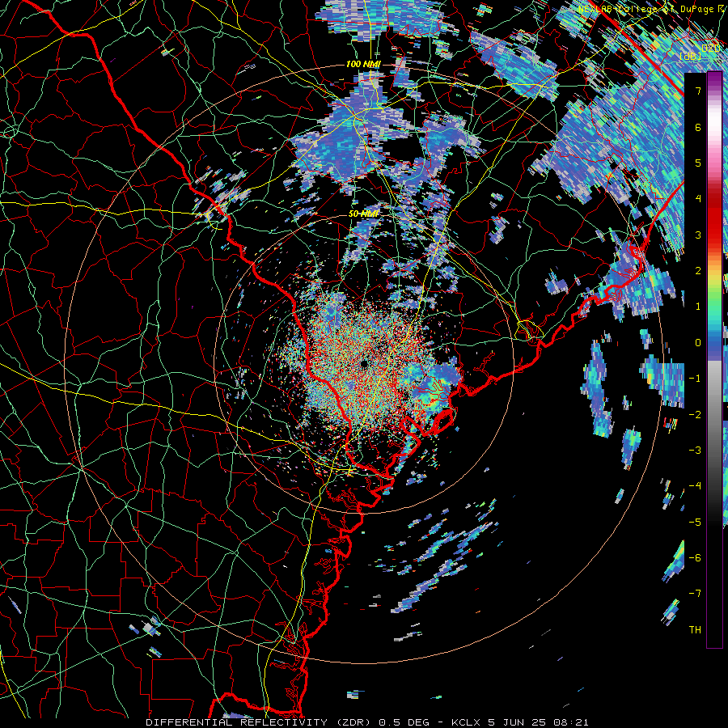Click the -4 value on the color scale
728x728 pixels.
coord(695,486)
